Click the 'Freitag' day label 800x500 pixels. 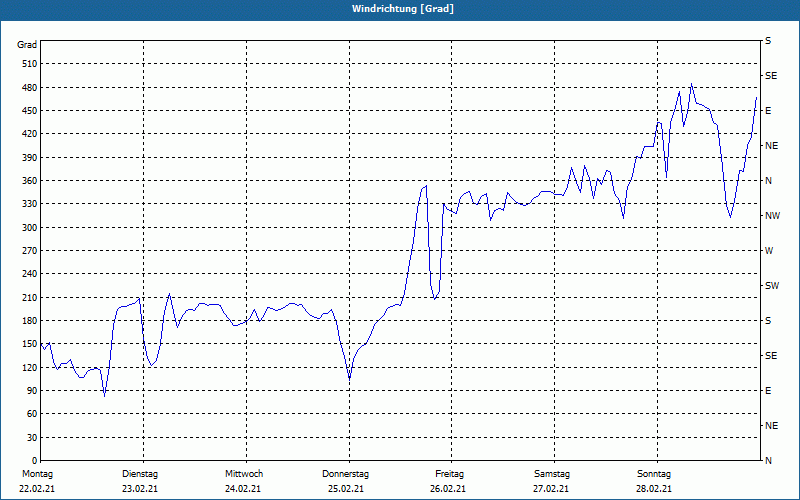[x=449, y=474]
